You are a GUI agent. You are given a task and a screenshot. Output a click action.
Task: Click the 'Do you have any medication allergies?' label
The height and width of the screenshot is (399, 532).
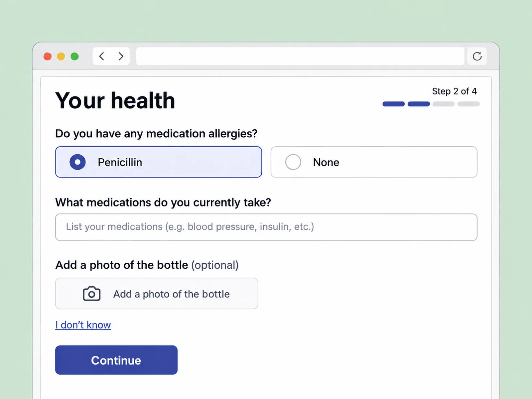[x=156, y=134]
